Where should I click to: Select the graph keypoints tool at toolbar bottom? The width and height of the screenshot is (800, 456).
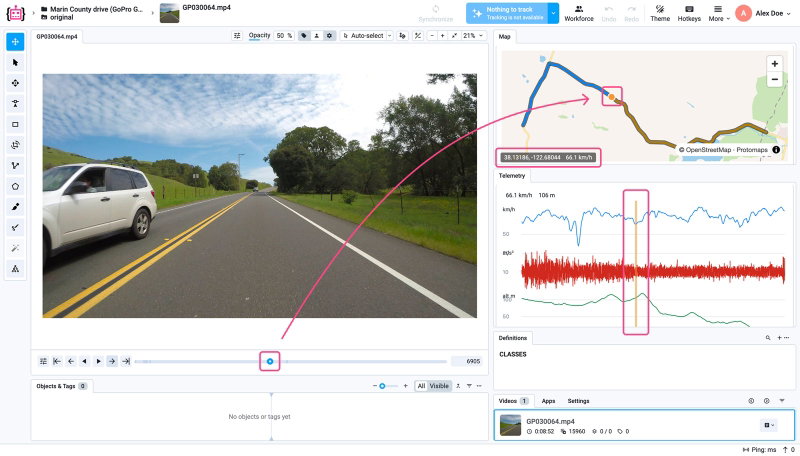15,269
